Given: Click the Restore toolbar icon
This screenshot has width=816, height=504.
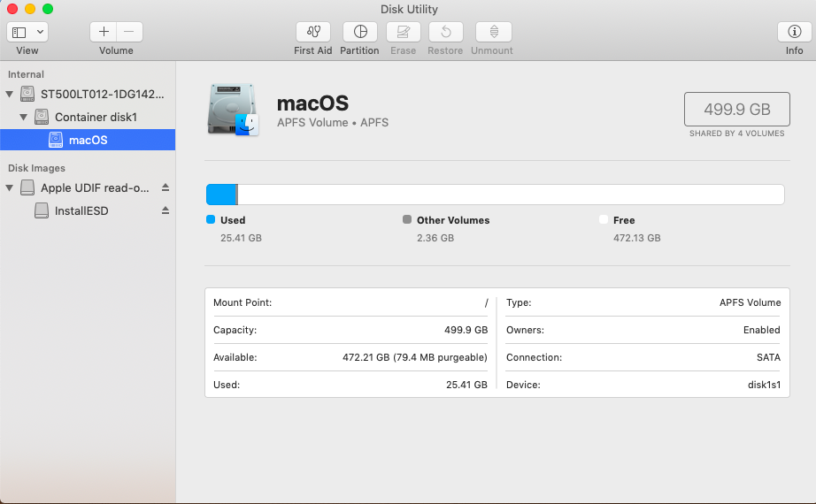Looking at the screenshot, I should [445, 32].
